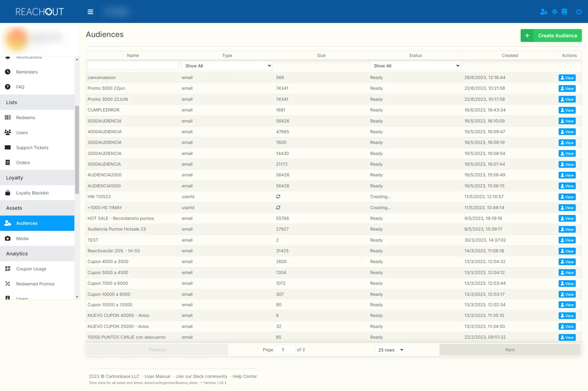Viewport: 588px width, 391px height.
Task: View the HOT SALE - Recordatorio puntos audience
Action: point(567,219)
